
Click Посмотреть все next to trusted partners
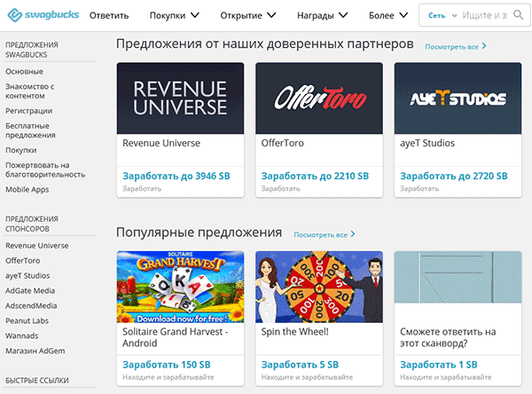click(x=456, y=47)
